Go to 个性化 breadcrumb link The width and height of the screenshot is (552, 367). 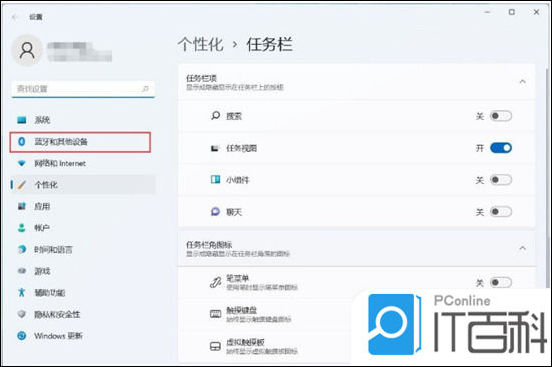pos(200,45)
